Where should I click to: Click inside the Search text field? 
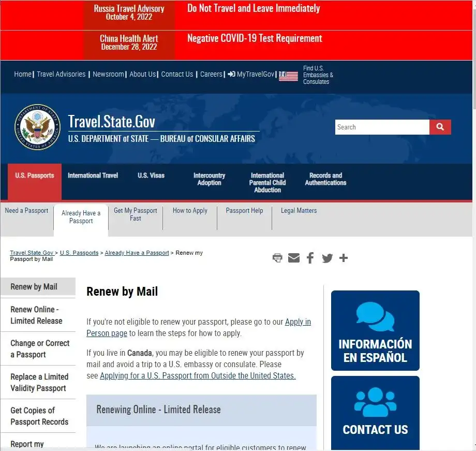click(x=382, y=127)
